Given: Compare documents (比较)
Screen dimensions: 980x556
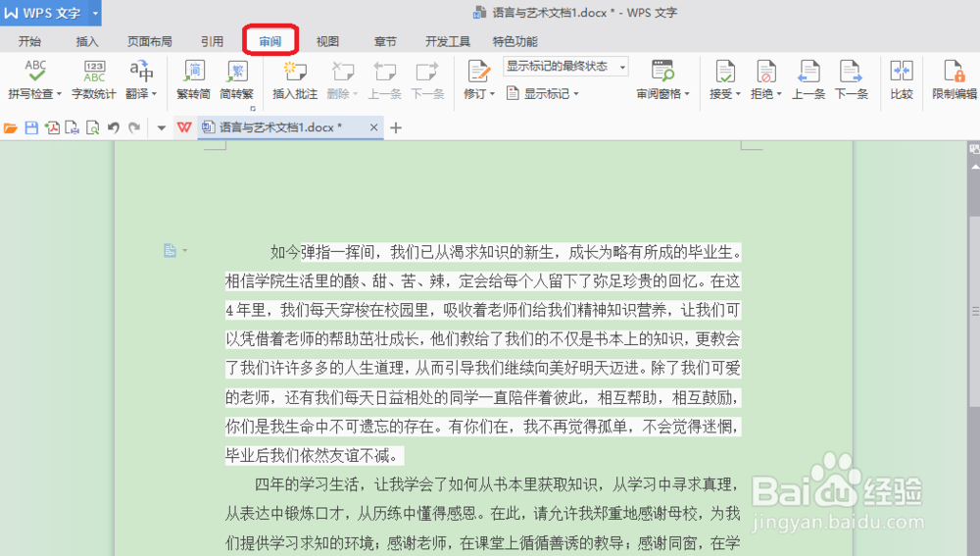Looking at the screenshot, I should [902, 78].
